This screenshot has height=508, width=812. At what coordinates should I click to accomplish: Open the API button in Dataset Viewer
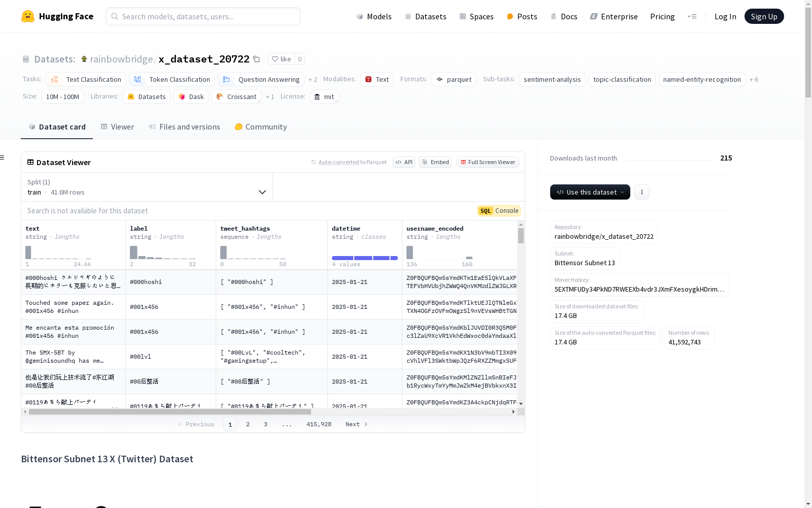coord(404,162)
